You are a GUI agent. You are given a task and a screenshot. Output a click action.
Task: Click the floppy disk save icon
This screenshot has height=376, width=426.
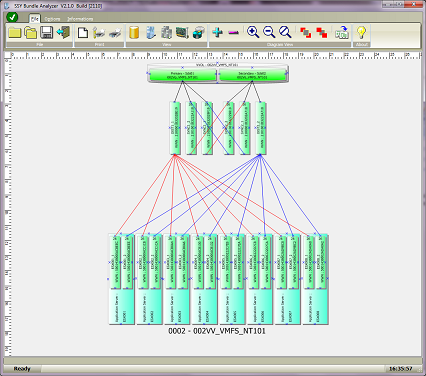click(x=47, y=33)
